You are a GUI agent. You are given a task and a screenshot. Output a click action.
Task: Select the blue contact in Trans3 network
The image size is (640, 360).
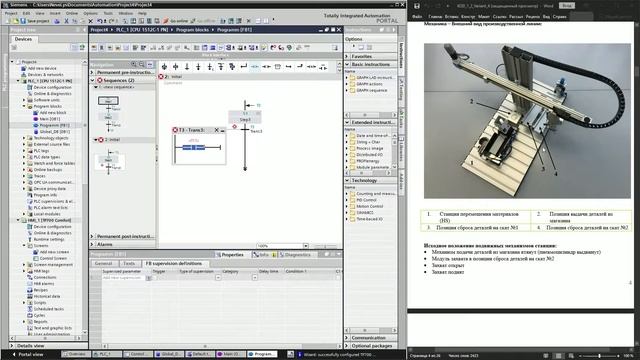tap(193, 147)
